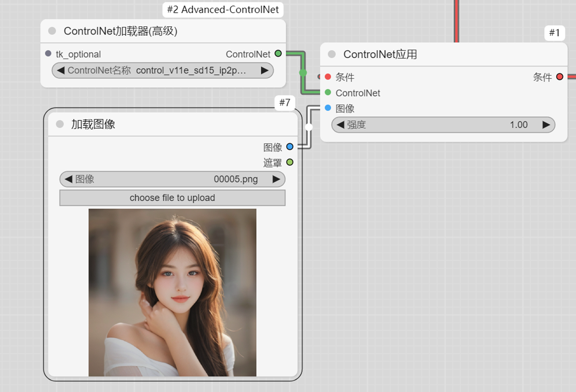Select previous ControlNet名称 model with left arrow
This screenshot has width=576, height=392.
[60, 70]
